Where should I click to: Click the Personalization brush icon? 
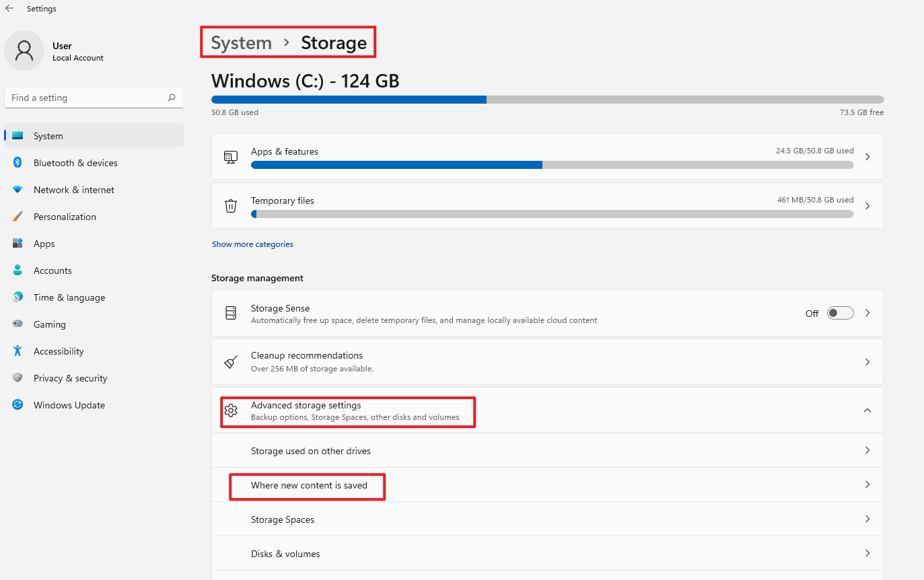coord(17,217)
